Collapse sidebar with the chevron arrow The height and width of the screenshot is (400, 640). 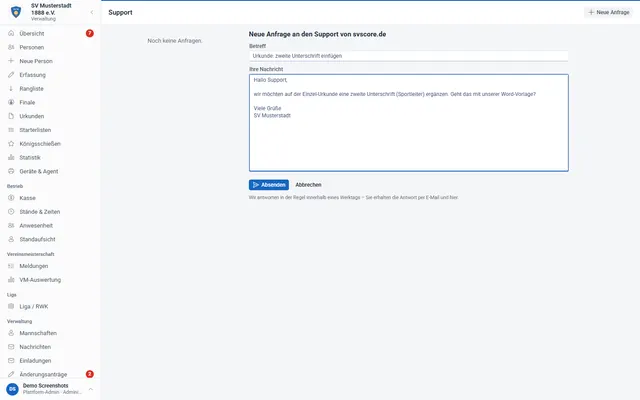pyautogui.click(x=91, y=12)
